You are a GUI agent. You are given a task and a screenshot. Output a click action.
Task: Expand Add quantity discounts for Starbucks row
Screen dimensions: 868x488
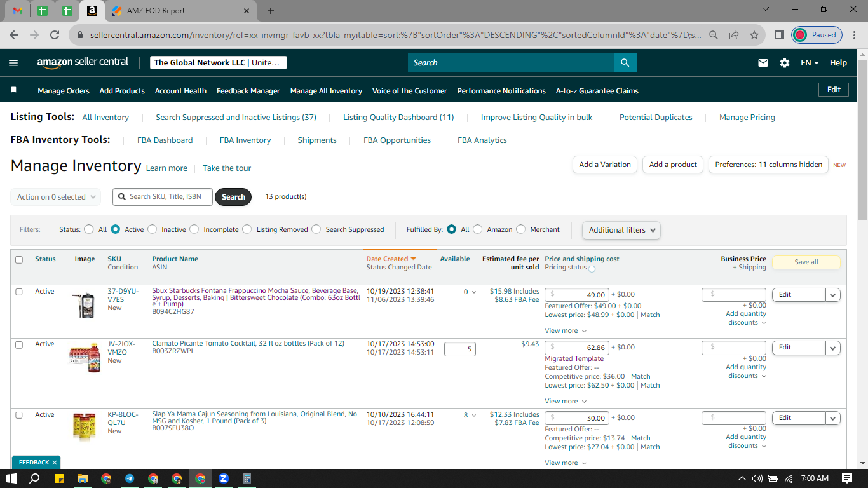pyautogui.click(x=746, y=318)
